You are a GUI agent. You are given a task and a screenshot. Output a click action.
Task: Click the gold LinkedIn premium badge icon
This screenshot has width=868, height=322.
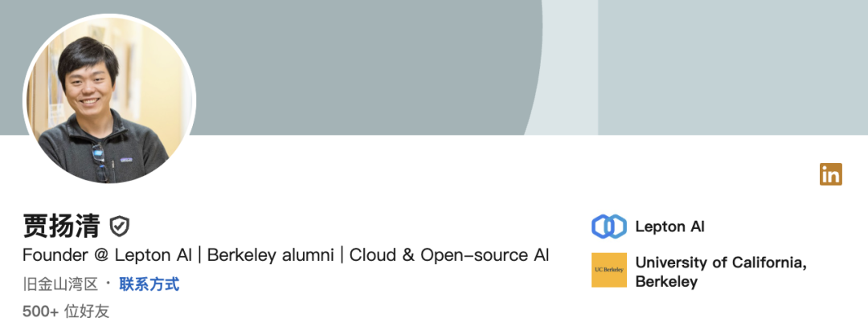point(830,174)
